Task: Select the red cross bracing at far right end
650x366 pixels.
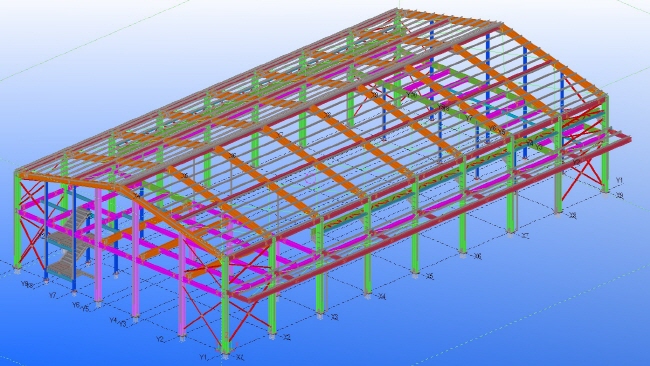Action: coord(585,170)
